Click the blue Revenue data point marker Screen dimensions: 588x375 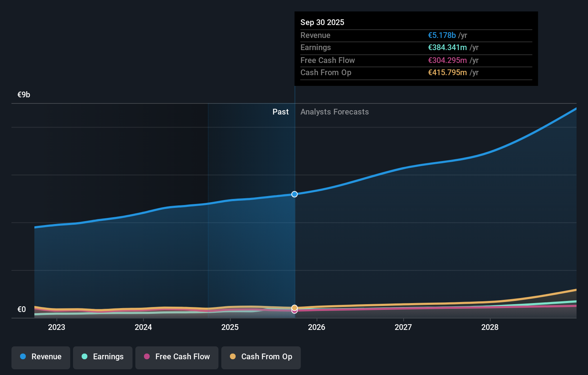pyautogui.click(x=294, y=194)
